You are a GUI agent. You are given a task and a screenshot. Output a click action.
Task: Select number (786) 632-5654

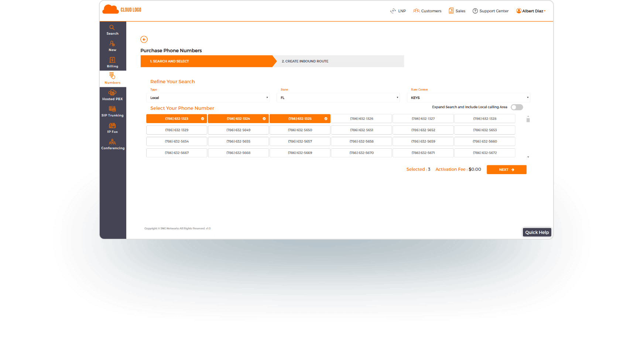[177, 142]
